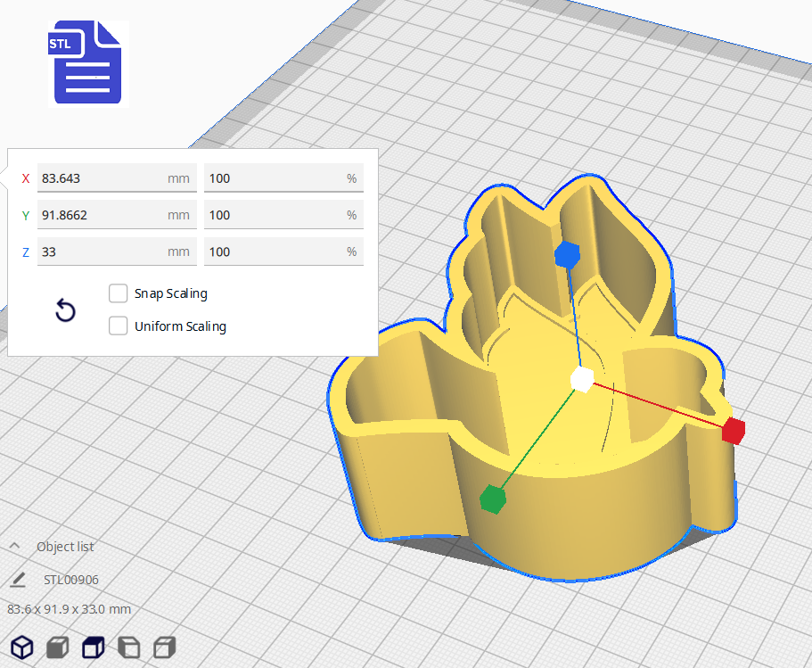Switch to left side view icon
The height and width of the screenshot is (668, 812).
129,647
